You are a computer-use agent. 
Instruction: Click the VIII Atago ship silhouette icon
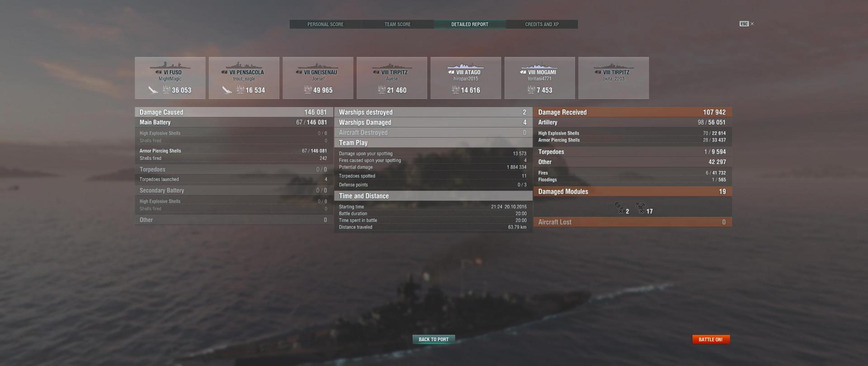466,66
